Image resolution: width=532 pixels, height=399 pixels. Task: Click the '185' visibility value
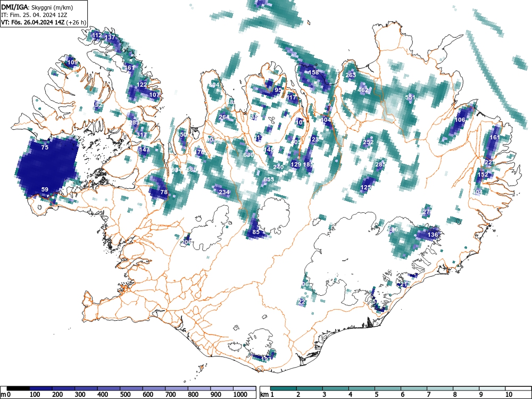(309, 164)
